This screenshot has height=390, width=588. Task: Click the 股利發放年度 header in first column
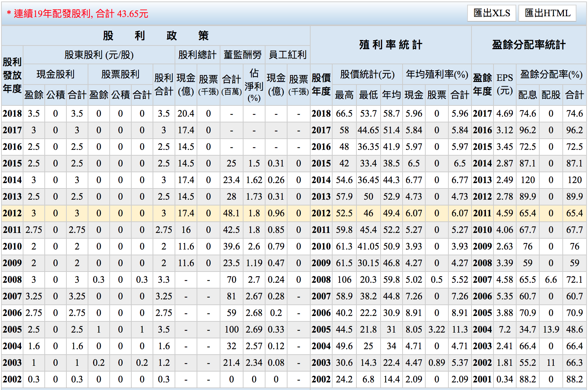pos(12,75)
